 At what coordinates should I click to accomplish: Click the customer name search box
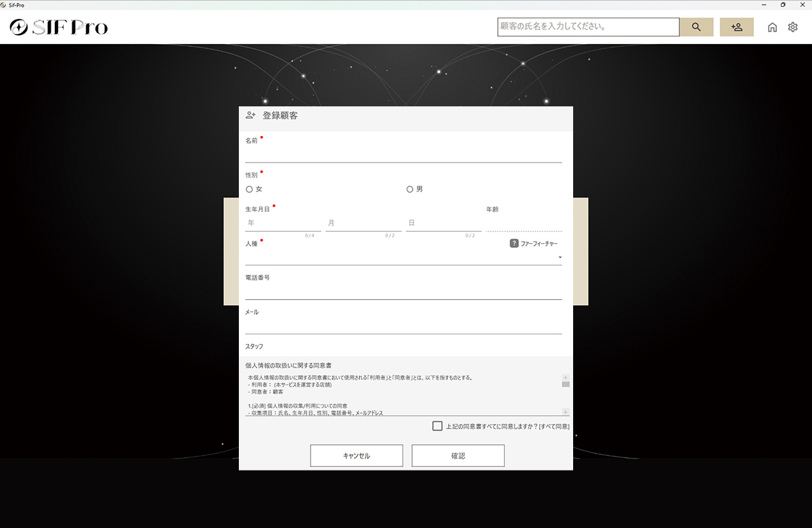click(x=588, y=27)
